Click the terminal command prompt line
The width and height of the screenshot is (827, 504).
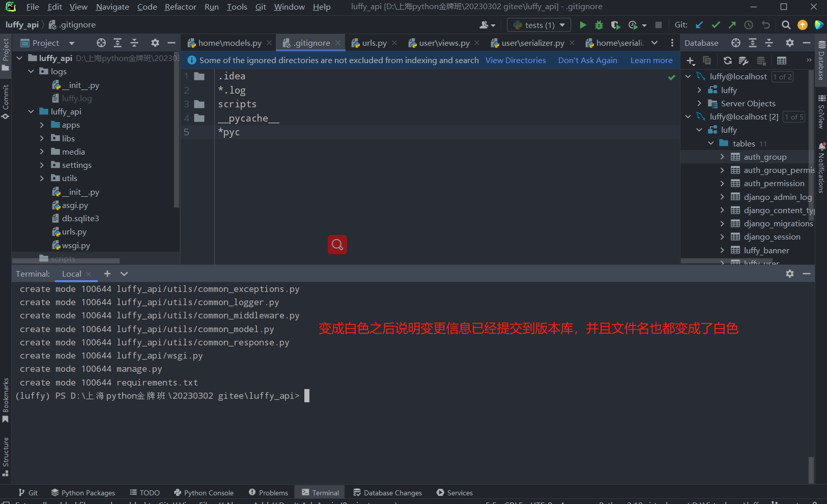162,396
